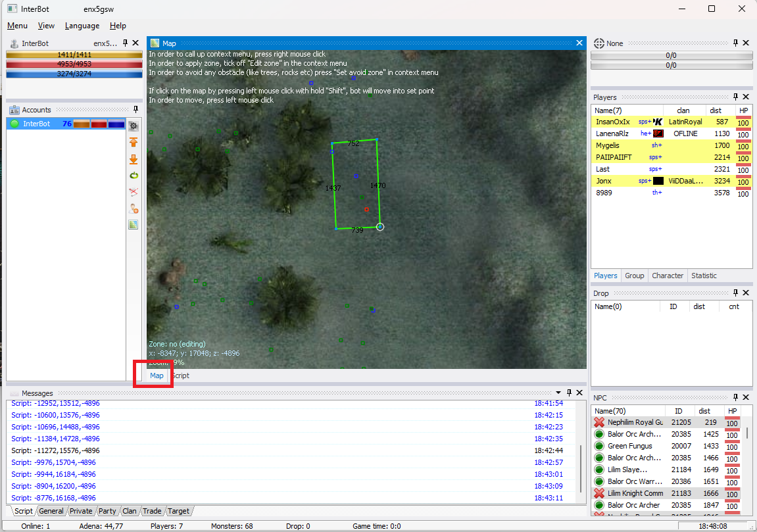Expand the Language menu
Image resolution: width=757 pixels, height=532 pixels.
coord(82,26)
